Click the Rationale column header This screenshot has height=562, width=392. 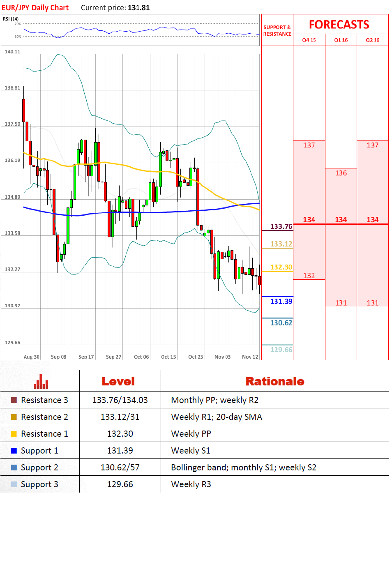click(275, 382)
